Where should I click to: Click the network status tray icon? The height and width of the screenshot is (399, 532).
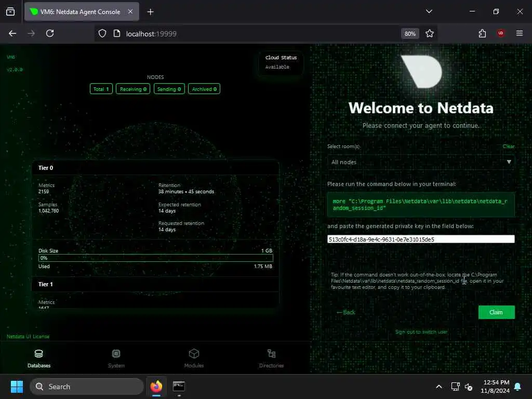[x=455, y=387]
